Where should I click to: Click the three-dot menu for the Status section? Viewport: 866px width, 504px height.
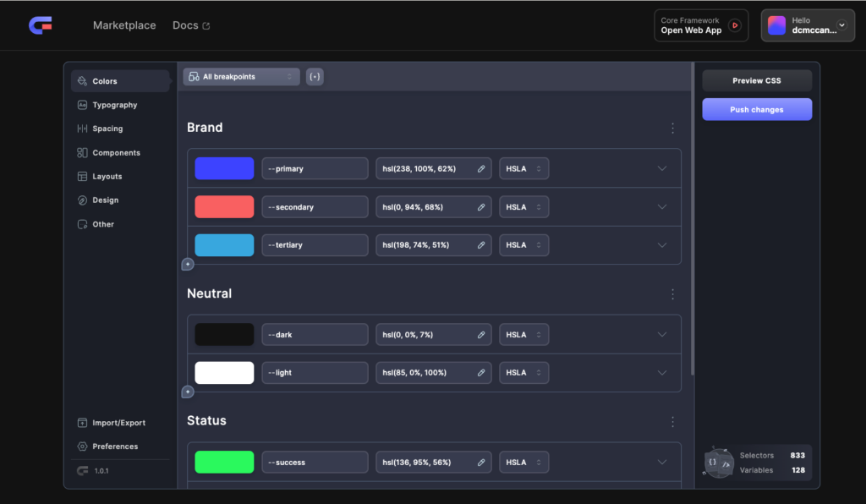[672, 421]
